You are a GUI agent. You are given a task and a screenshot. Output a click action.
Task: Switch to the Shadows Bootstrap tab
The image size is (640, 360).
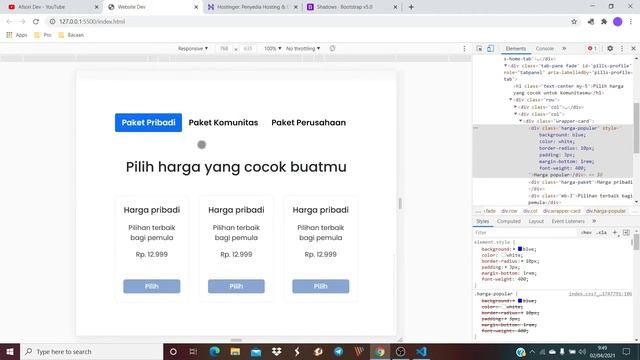351,7
